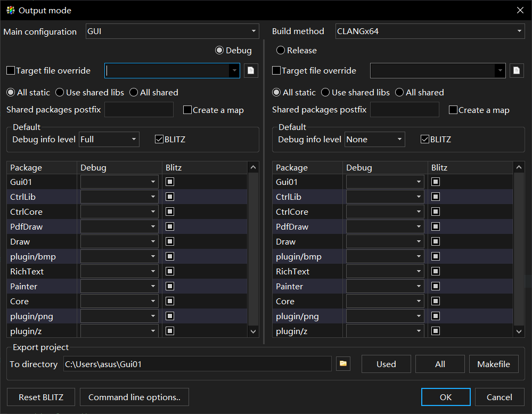Screen dimensions: 532x414
Task: Toggle Blitz box for Painter in Release table
Action: pos(436,286)
